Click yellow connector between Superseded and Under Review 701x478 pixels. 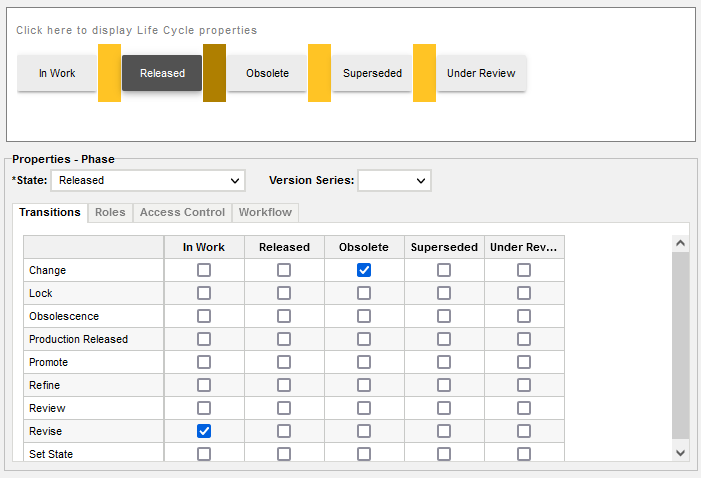coord(424,73)
